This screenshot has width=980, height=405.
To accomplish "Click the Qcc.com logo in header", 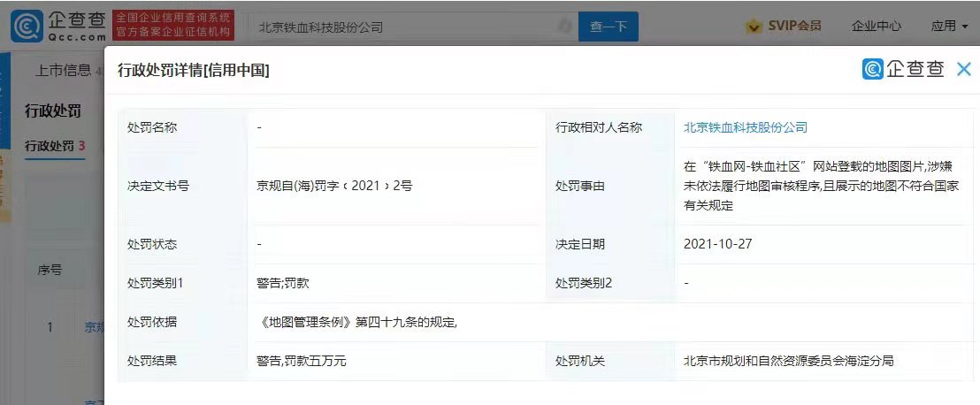I will click(58, 26).
